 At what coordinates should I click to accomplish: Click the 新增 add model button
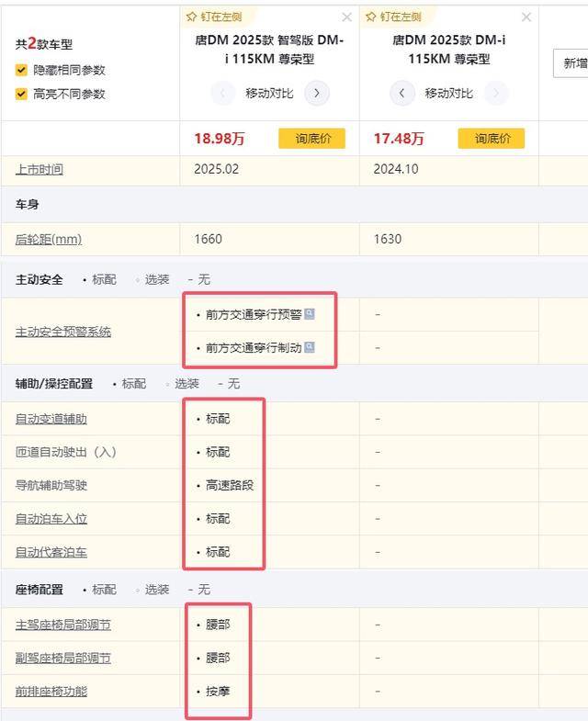tap(571, 63)
